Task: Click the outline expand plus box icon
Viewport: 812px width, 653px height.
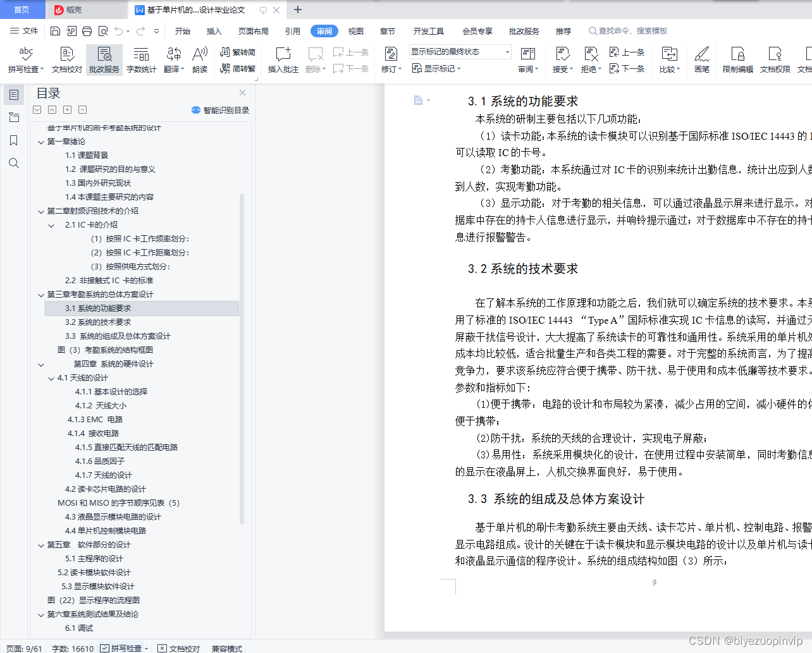Action: [x=68, y=109]
